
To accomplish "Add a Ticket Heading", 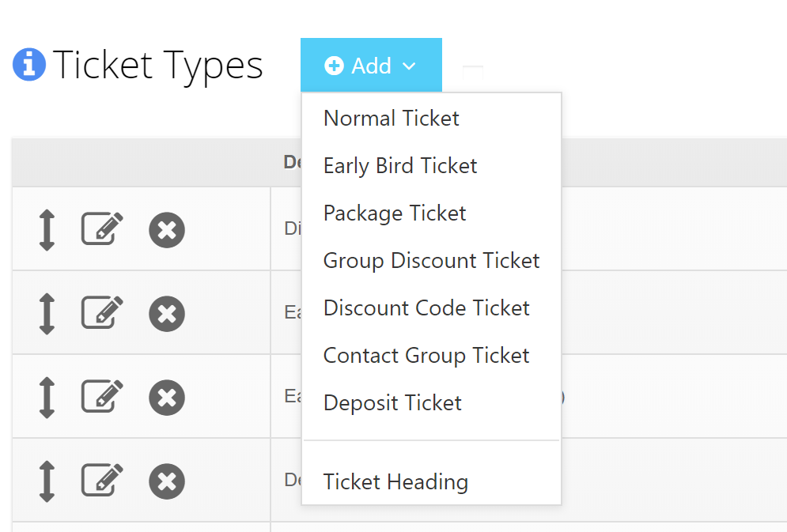I will tap(395, 482).
